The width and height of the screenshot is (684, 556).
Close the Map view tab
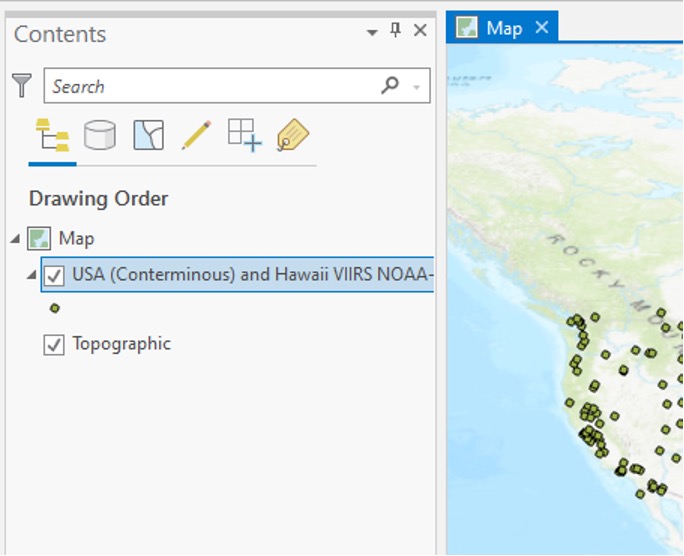pyautogui.click(x=542, y=27)
